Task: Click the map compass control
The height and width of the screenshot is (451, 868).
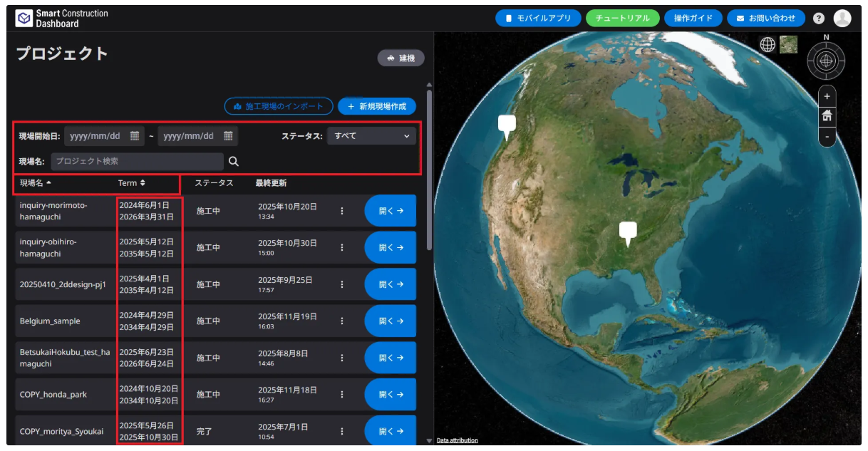Action: (x=826, y=61)
